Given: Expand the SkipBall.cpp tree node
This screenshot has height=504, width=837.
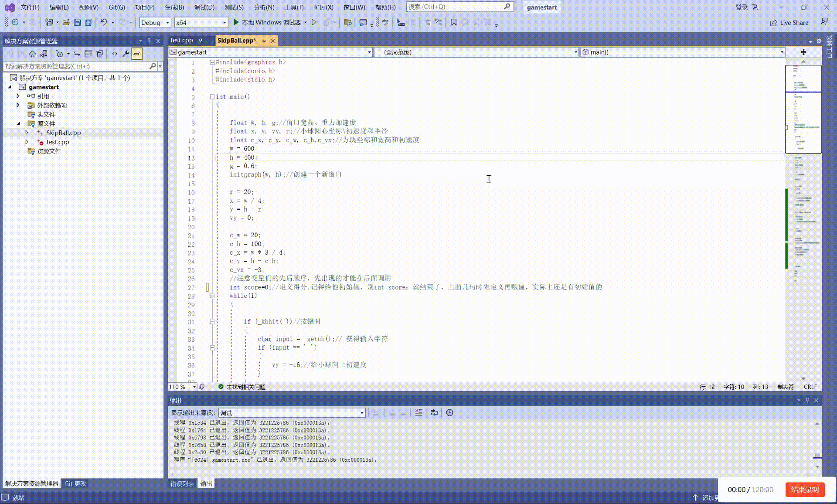Looking at the screenshot, I should click(x=27, y=133).
